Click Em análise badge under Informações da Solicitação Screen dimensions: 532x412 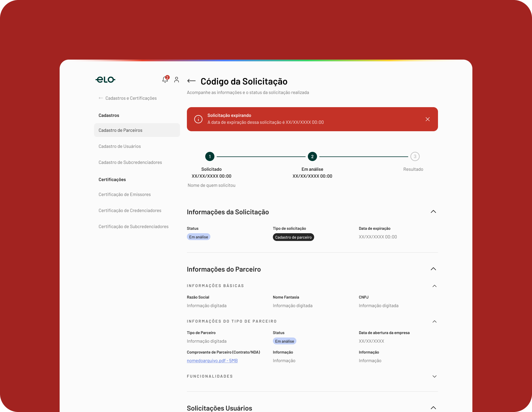pos(199,237)
